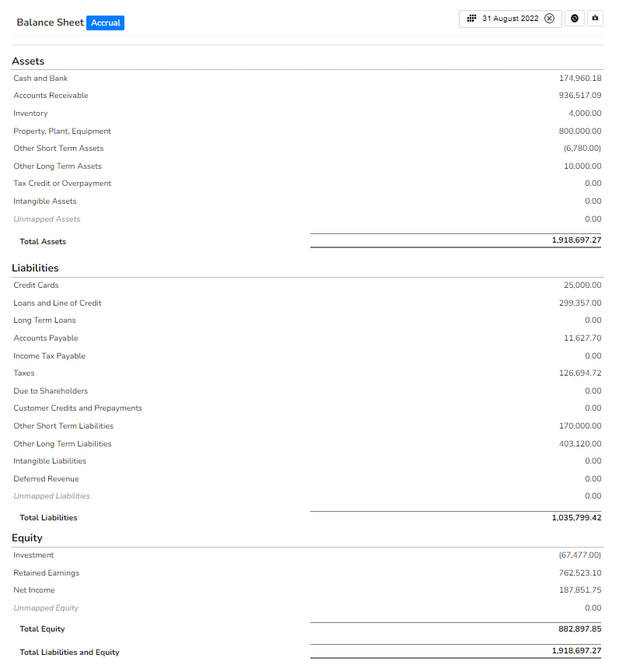Click the Intangible Liabilities label

(50, 461)
